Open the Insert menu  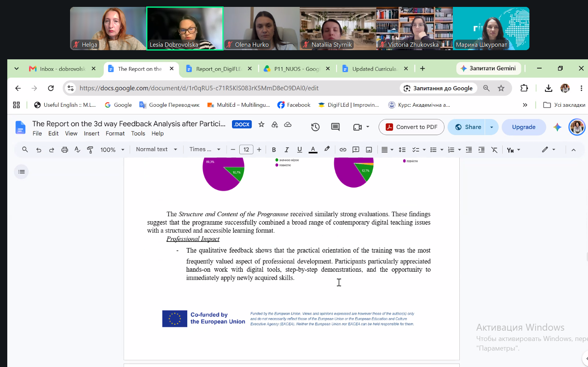pos(91,134)
